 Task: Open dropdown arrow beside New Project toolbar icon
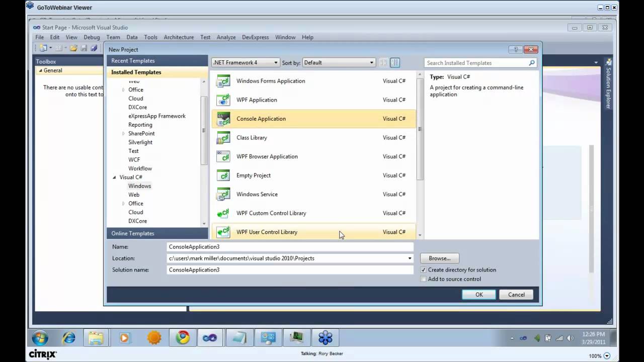51,48
